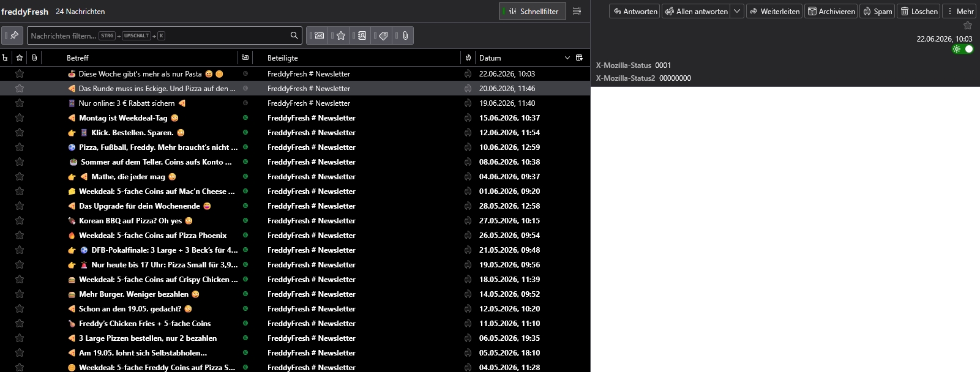
Task: Sort by the star column header
Action: click(20, 58)
